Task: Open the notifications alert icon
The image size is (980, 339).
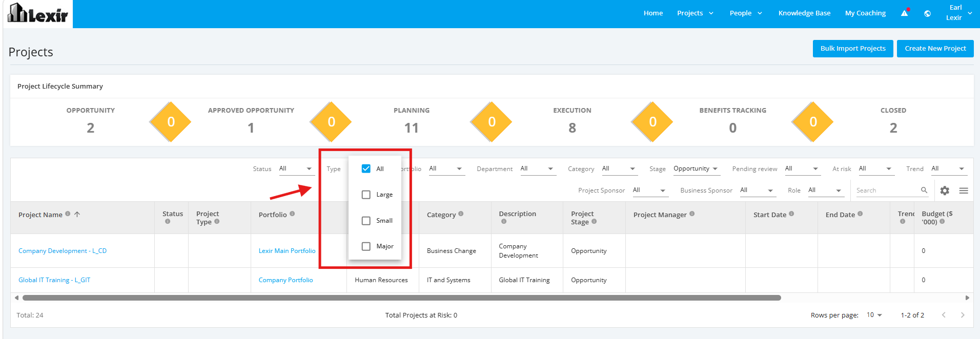Action: click(x=905, y=13)
